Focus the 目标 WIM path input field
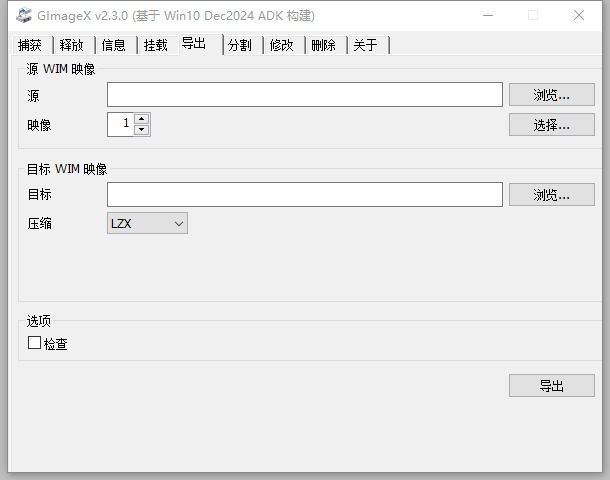The image size is (610, 480). pyautogui.click(x=304, y=194)
